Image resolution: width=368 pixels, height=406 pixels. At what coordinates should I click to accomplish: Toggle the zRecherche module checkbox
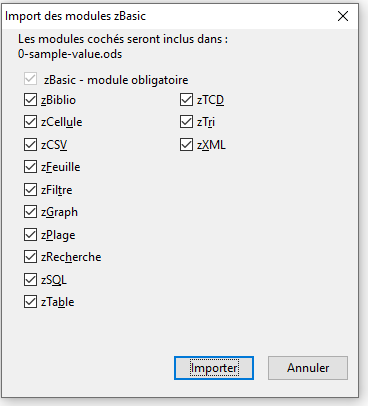30,257
